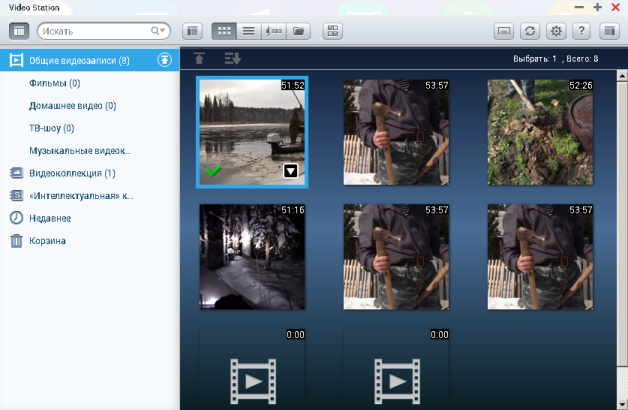Screen dimensions: 628x410
Task: Open the help question mark
Action: tap(582, 31)
